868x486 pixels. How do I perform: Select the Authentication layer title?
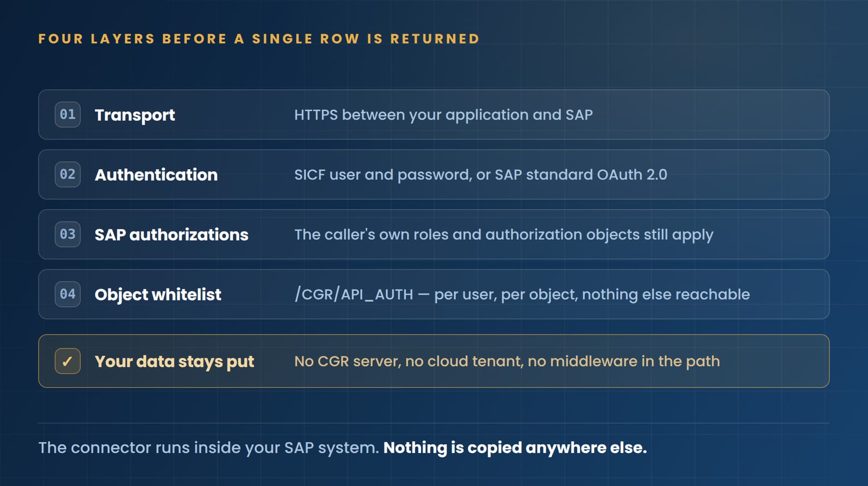coord(156,175)
